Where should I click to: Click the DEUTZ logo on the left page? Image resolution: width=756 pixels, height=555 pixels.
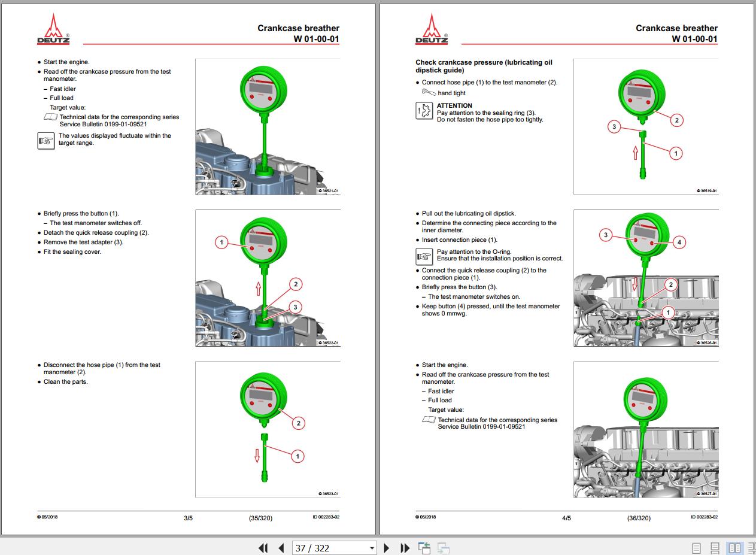(53, 29)
